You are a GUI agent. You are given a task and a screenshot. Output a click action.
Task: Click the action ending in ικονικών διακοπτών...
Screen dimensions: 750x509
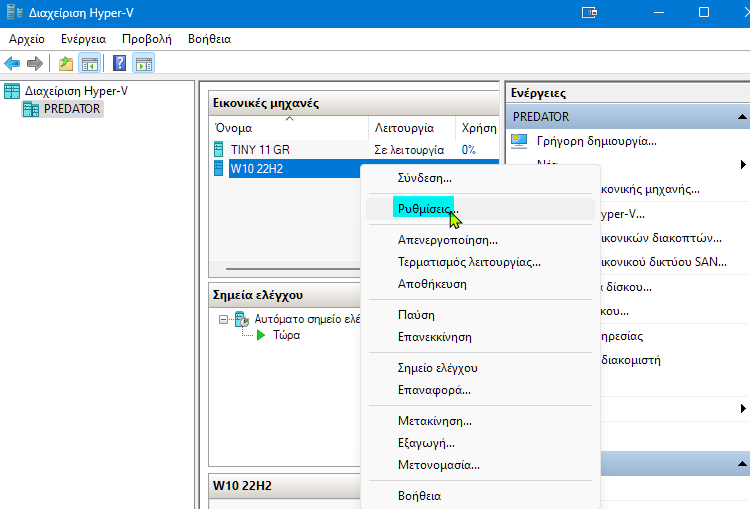[x=662, y=238]
